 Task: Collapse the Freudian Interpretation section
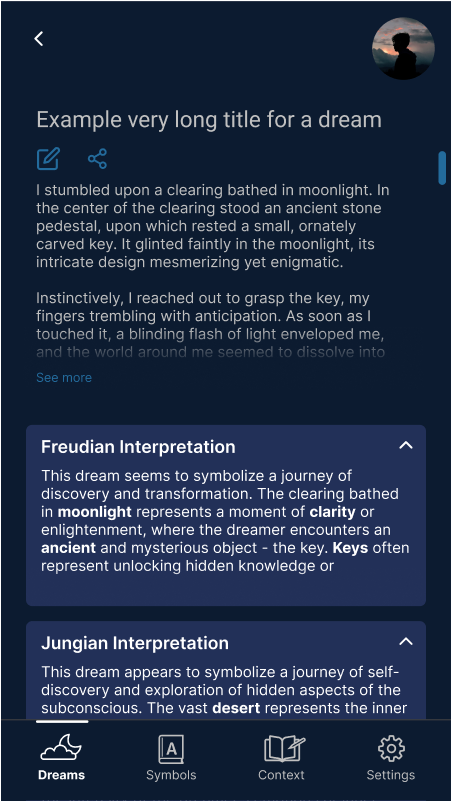[406, 445]
